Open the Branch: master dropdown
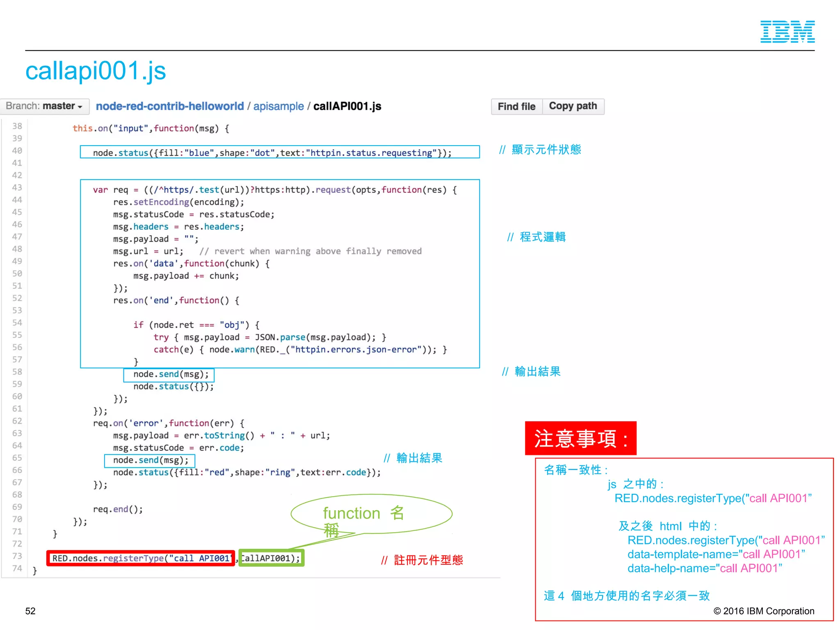Image resolution: width=840 pixels, height=630 pixels. [x=44, y=106]
